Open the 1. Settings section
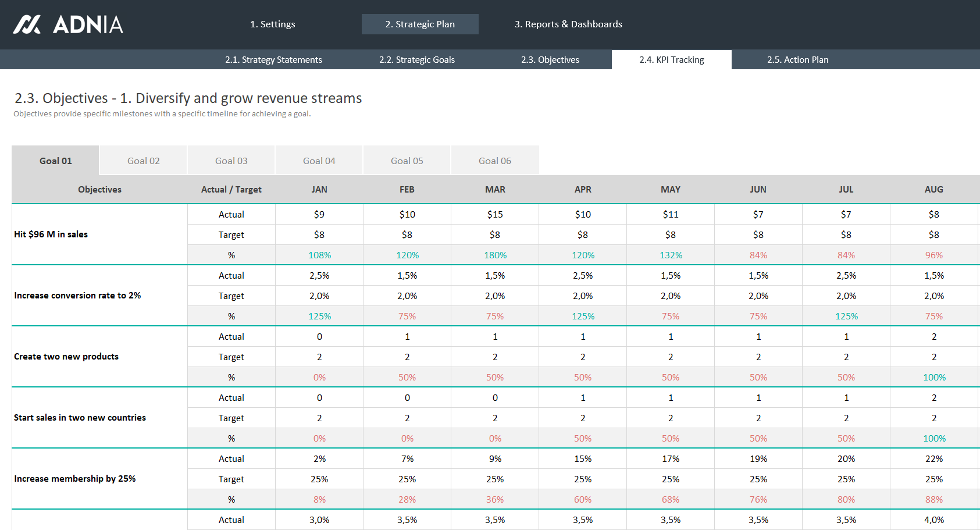 coord(272,24)
